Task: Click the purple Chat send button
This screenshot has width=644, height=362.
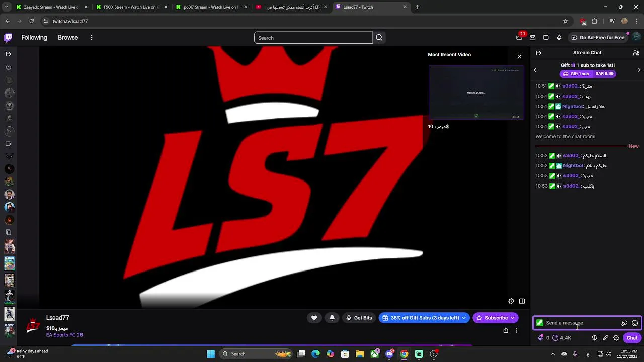Action: pyautogui.click(x=632, y=338)
